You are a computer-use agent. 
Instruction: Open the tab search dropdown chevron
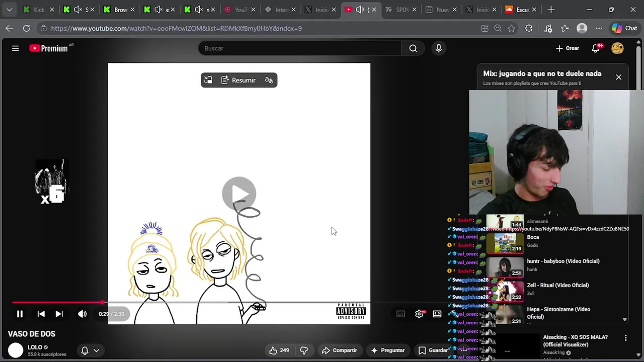point(9,10)
